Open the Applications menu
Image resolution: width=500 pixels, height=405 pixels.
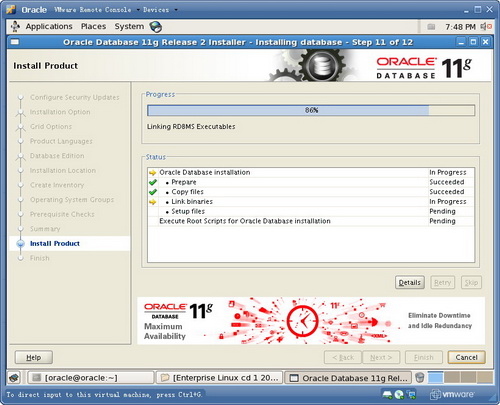pyautogui.click(x=49, y=26)
